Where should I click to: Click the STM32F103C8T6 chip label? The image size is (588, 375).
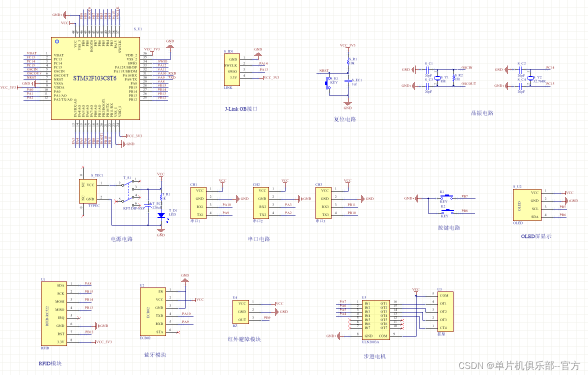click(x=94, y=78)
